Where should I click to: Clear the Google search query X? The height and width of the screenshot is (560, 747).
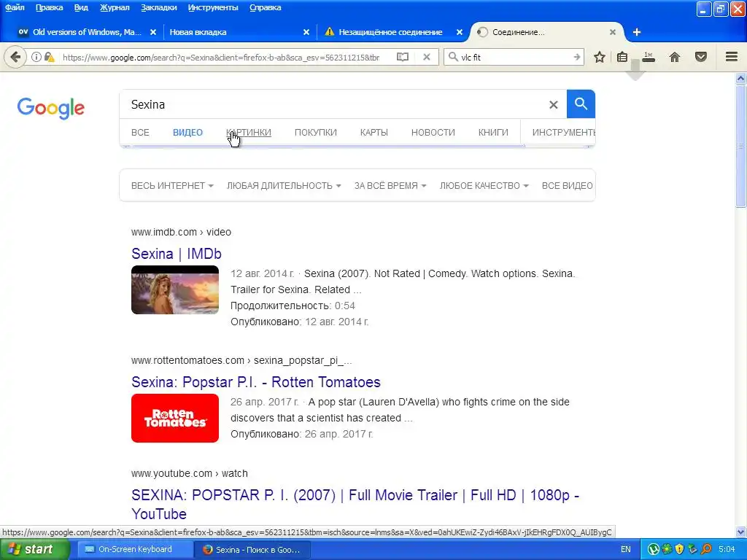pos(553,104)
